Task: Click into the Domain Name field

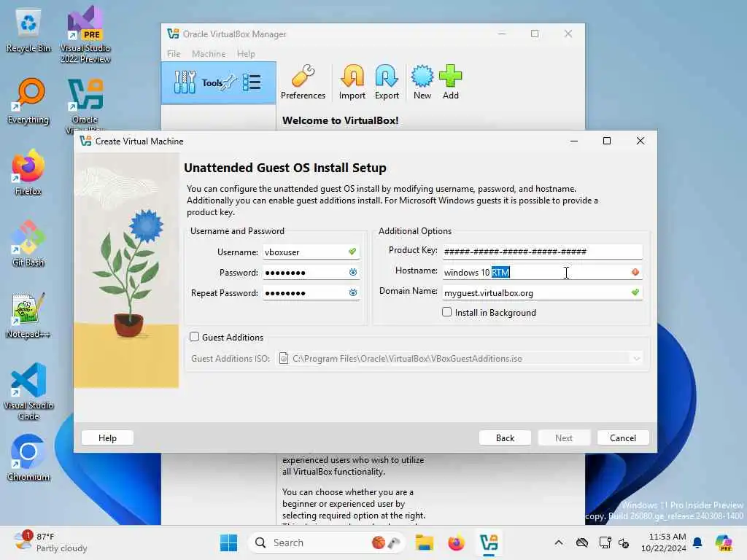Action: 543,292
